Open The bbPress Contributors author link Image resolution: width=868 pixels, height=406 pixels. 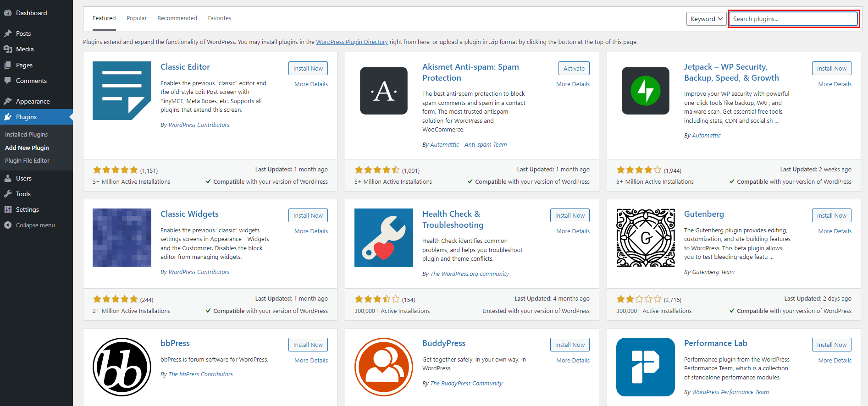[x=200, y=374]
